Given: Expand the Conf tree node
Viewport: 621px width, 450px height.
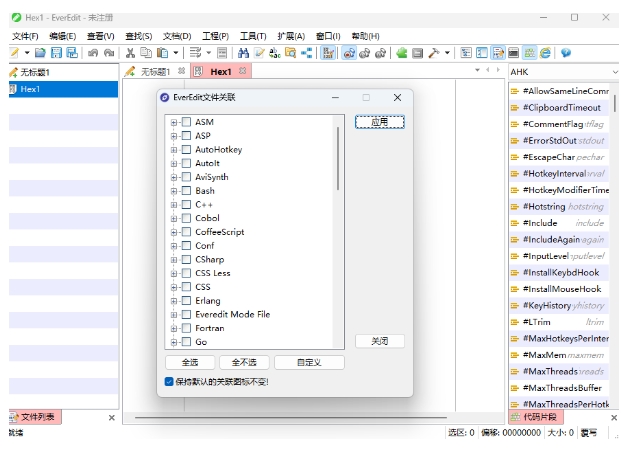Looking at the screenshot, I should [173, 246].
